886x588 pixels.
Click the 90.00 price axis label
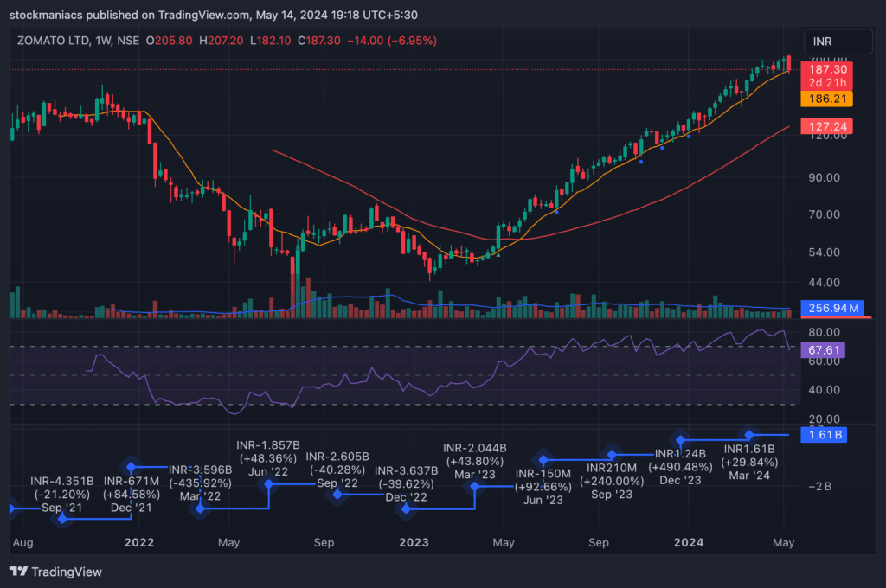(824, 177)
